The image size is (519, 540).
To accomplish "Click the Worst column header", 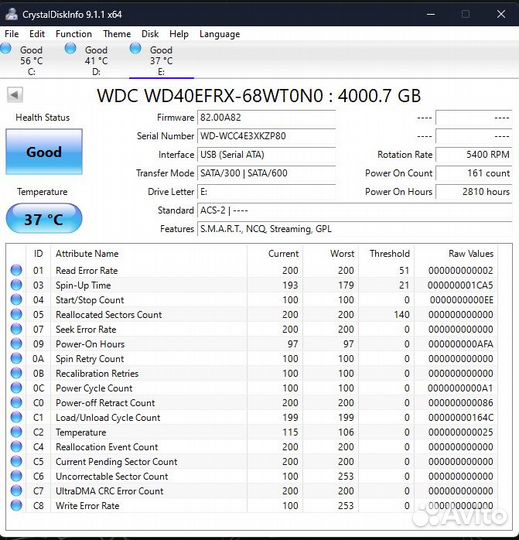I will click(x=342, y=254).
